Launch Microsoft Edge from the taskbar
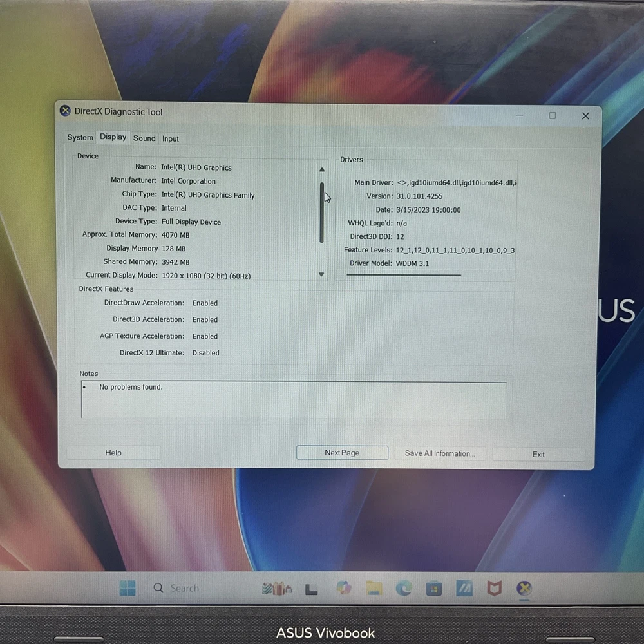Image resolution: width=644 pixels, height=644 pixels. coord(404,588)
